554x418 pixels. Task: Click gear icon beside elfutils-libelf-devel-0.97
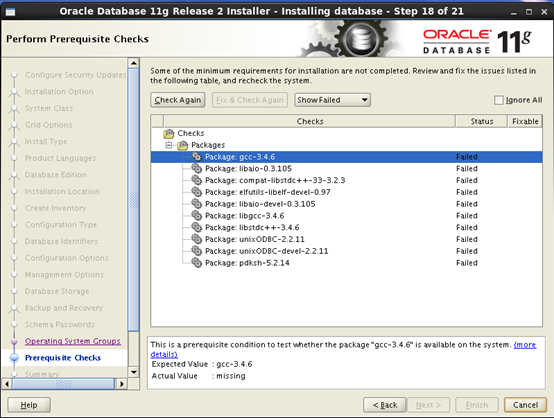pos(196,192)
